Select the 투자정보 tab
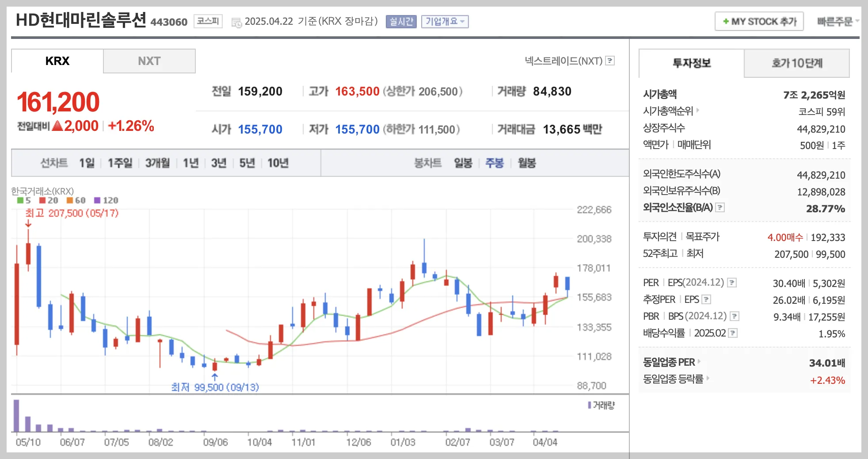This screenshot has height=459, width=868. (x=692, y=63)
